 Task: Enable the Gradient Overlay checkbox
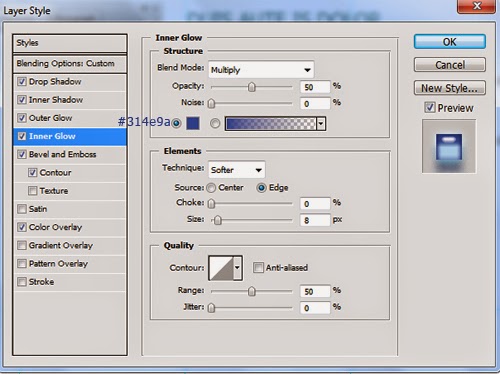(22, 245)
